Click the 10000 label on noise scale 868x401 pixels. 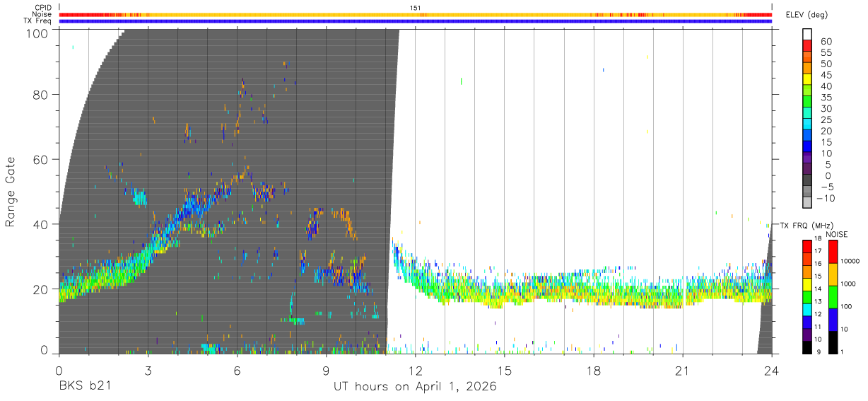(x=850, y=261)
